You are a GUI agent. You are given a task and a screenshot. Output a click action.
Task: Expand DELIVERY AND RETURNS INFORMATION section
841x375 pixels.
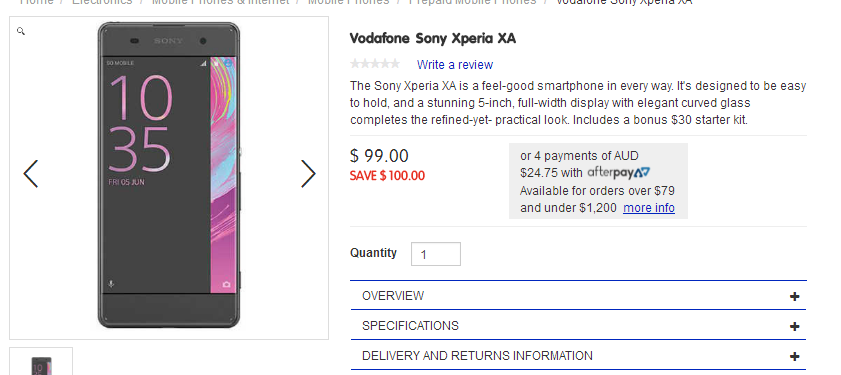click(578, 356)
